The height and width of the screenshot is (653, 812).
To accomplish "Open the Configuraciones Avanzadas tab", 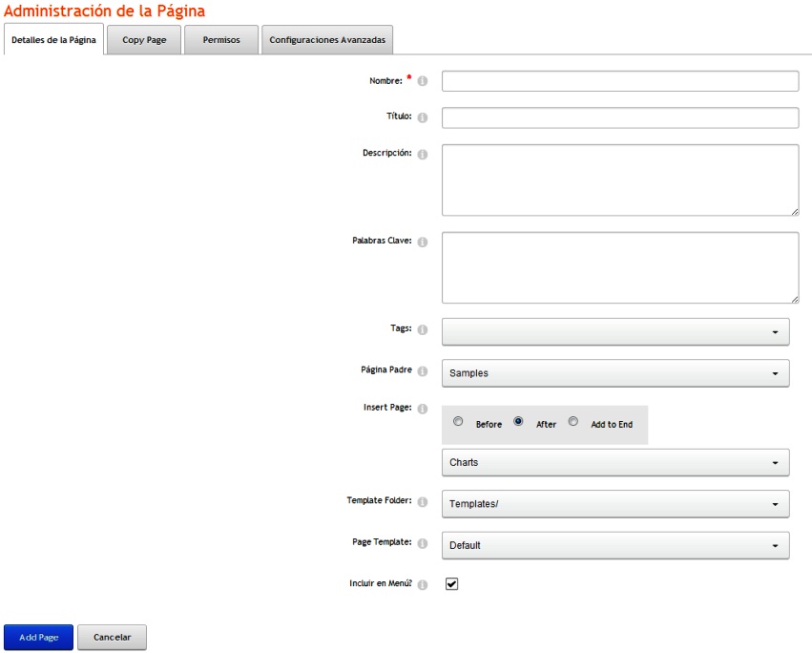I will [x=327, y=40].
